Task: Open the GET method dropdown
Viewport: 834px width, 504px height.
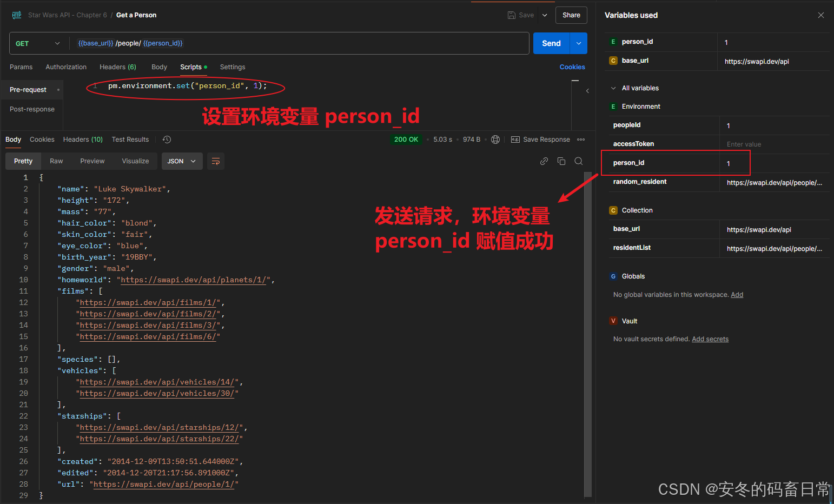Action: point(38,43)
